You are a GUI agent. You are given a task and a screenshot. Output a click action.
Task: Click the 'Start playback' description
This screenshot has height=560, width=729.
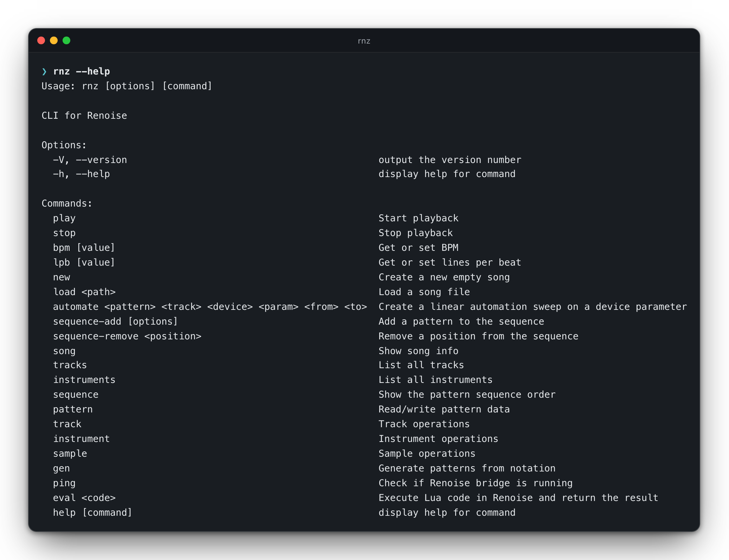click(x=419, y=218)
